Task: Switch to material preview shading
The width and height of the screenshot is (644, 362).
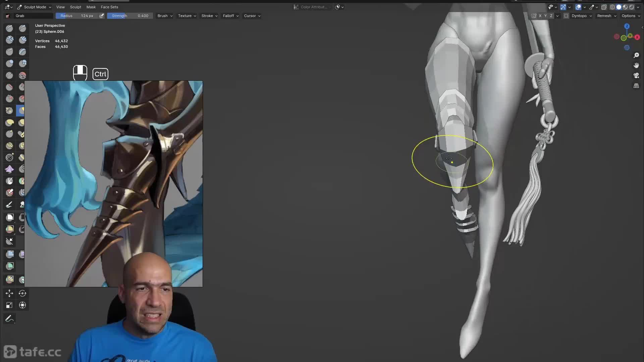Action: click(x=625, y=7)
